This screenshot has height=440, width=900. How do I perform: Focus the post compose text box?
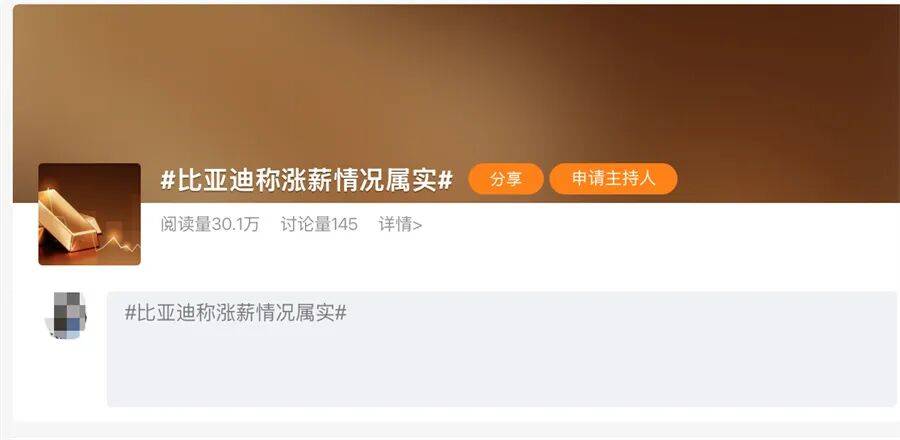(x=502, y=349)
